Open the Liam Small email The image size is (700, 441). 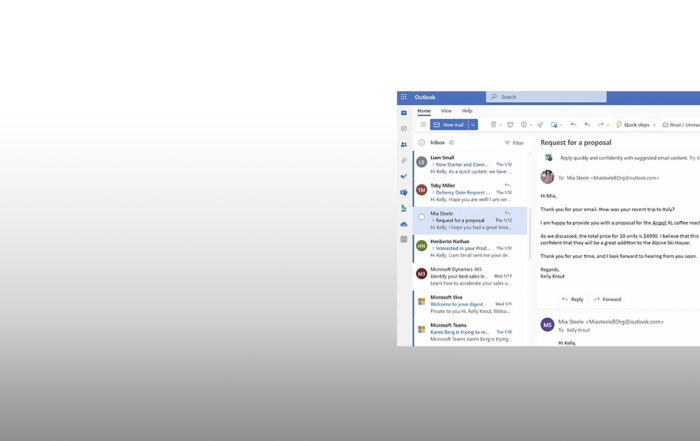(471, 165)
